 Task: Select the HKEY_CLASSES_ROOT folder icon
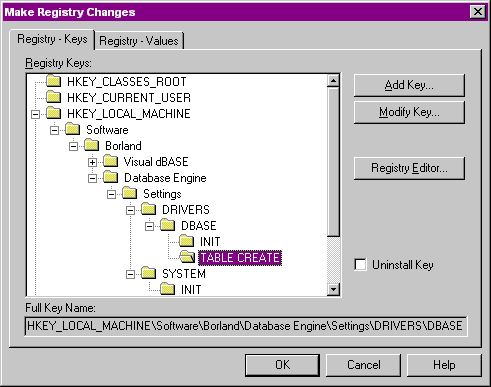coord(54,81)
